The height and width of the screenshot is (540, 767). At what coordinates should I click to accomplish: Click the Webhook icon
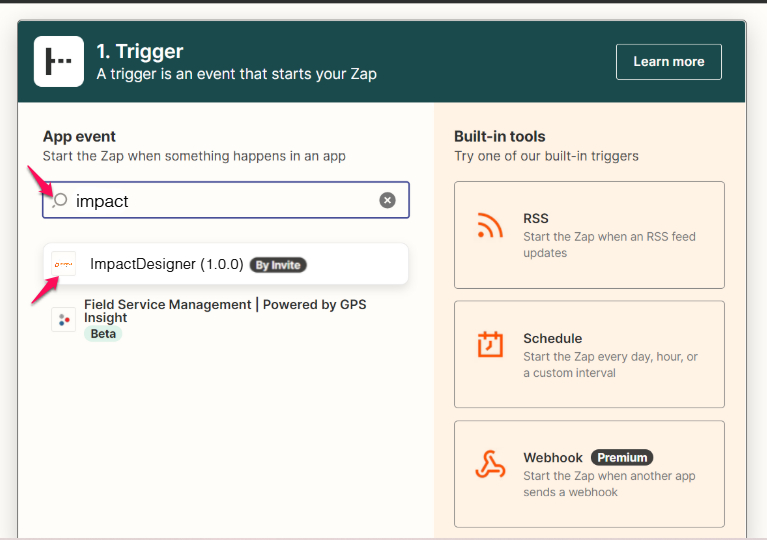pyautogui.click(x=490, y=466)
